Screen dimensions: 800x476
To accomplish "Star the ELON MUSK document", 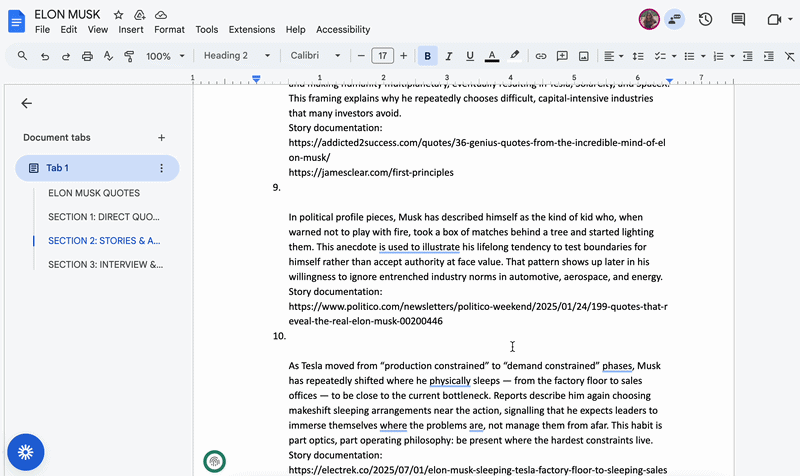I will (118, 15).
